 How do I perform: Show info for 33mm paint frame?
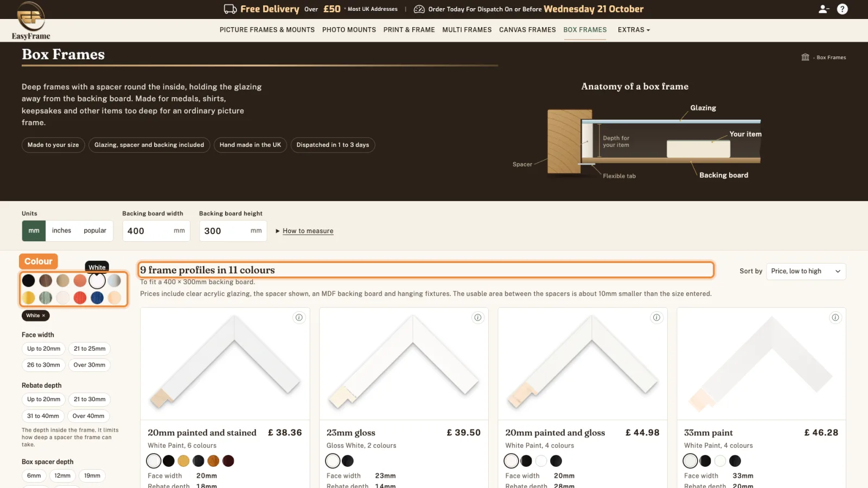point(835,318)
